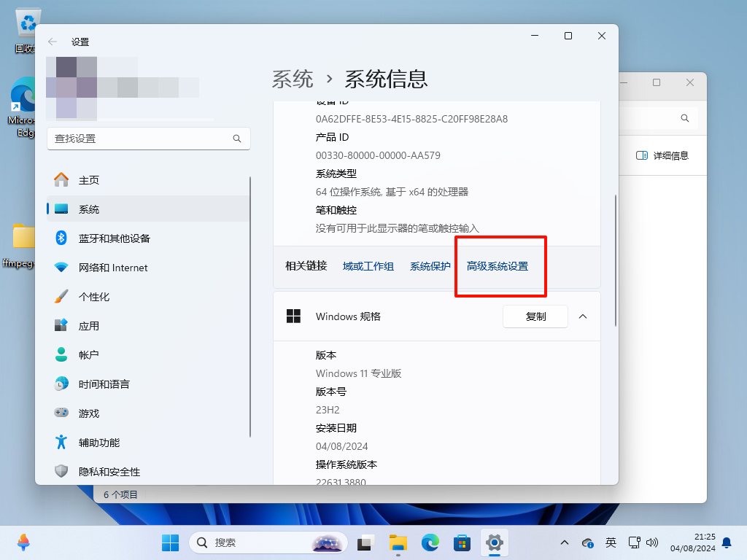Click the person icon beside 帐户
747x560 pixels.
tap(61, 354)
